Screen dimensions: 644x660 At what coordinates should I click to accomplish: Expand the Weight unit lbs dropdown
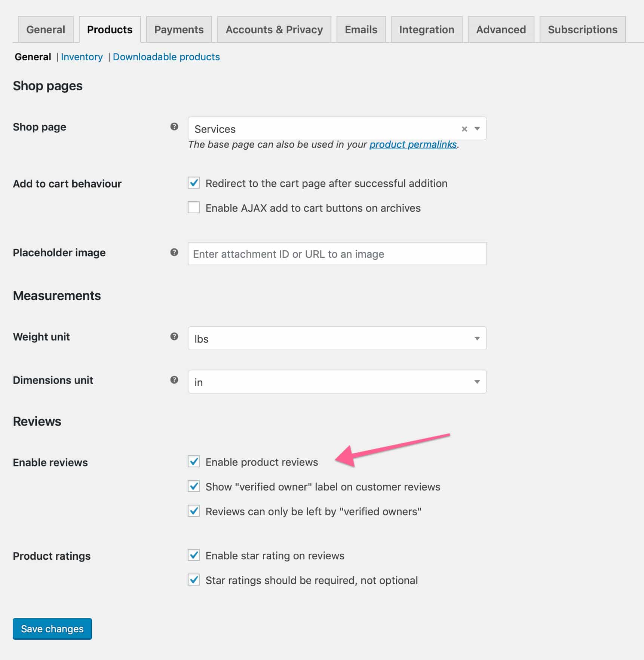coord(337,339)
